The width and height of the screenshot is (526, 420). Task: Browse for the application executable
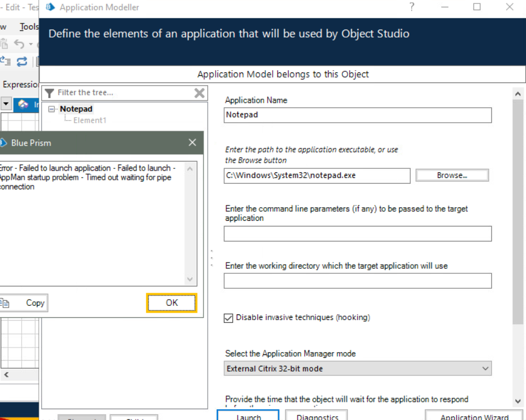click(x=452, y=175)
